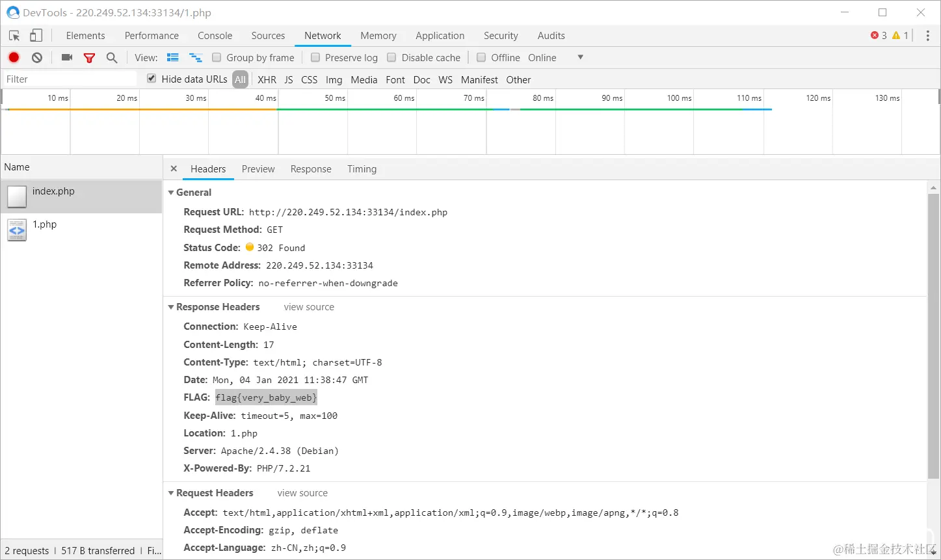The image size is (941, 560).
Task: Select the 1.php document icon
Action: (17, 230)
